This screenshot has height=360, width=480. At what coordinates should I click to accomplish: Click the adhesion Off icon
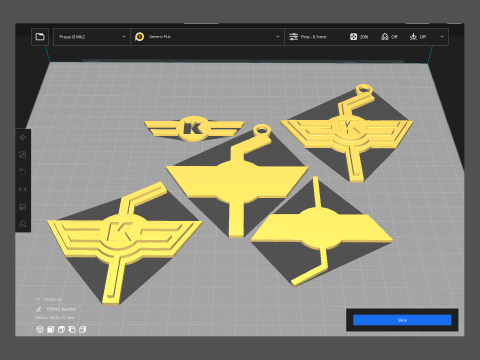point(413,37)
